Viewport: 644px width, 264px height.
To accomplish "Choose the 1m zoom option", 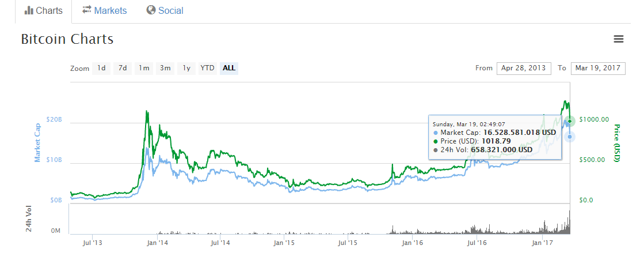I will coord(143,68).
